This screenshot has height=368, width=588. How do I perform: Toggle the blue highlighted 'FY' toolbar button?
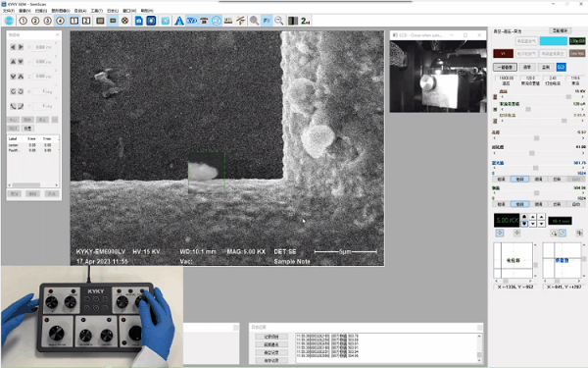coord(267,21)
